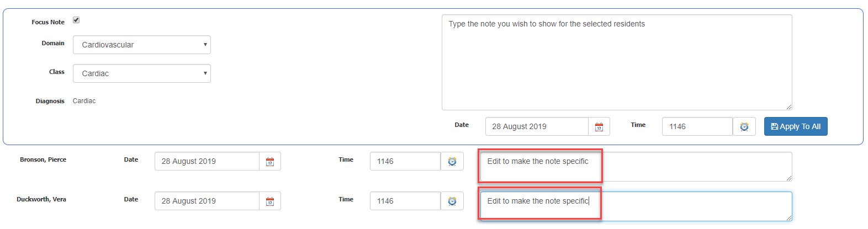The width and height of the screenshot is (868, 229).
Task: Click clock icon in Bronson, Pierce row
Action: pyautogui.click(x=452, y=162)
